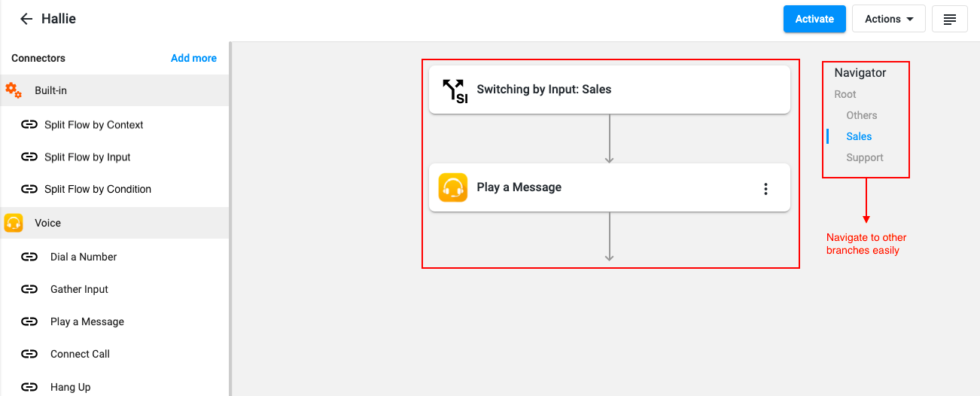Open the lines menu icon beside Actions
This screenshot has height=396, width=980.
click(950, 19)
